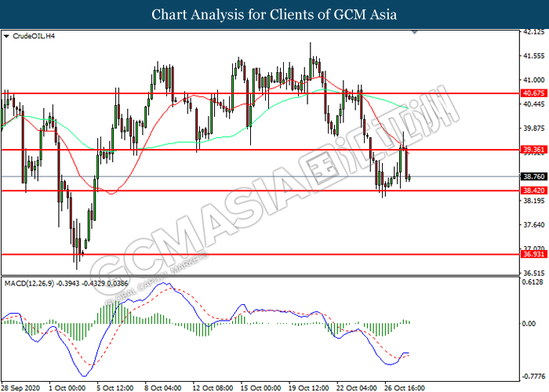The image size is (549, 392).
Task: Click the 40.445 price axis value
Action: coord(534,104)
